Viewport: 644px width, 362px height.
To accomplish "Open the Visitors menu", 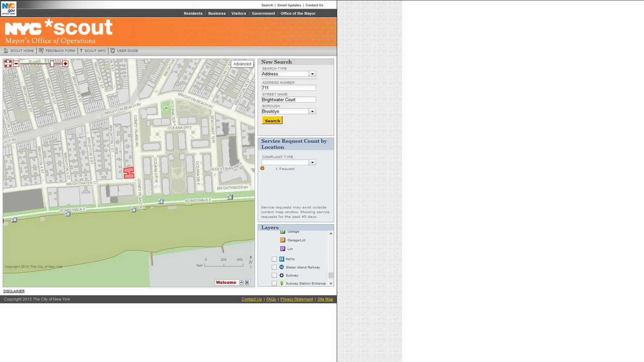I will tap(239, 13).
